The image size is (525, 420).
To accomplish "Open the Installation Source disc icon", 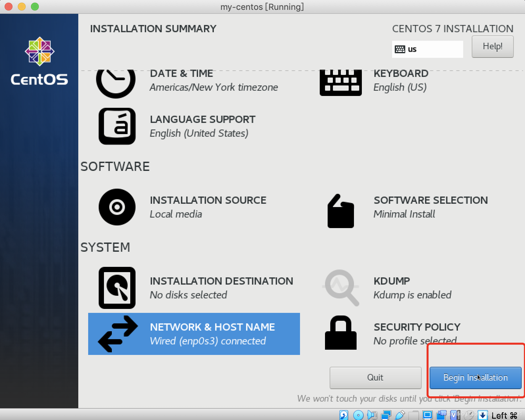I will click(117, 207).
